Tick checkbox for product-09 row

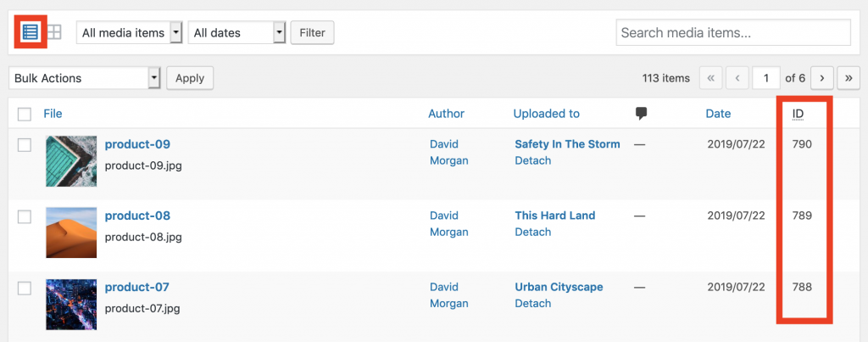pyautogui.click(x=25, y=145)
